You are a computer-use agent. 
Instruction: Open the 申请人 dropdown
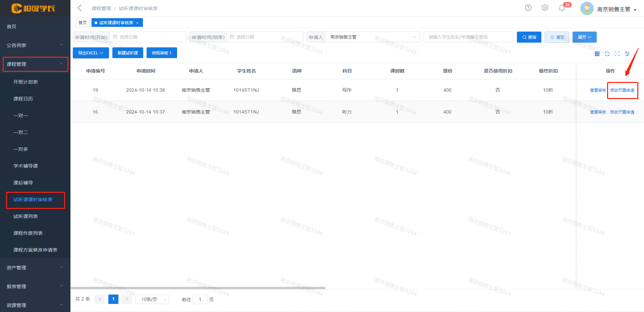pyautogui.click(x=372, y=37)
